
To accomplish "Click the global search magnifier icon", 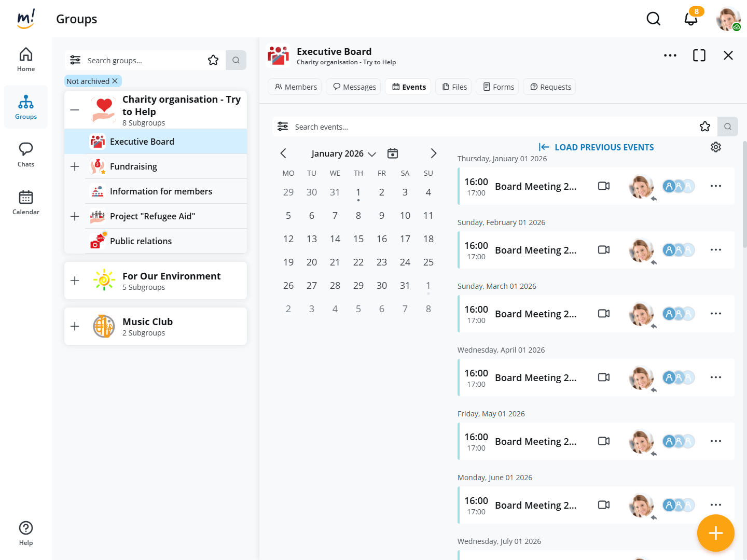I will pos(653,19).
